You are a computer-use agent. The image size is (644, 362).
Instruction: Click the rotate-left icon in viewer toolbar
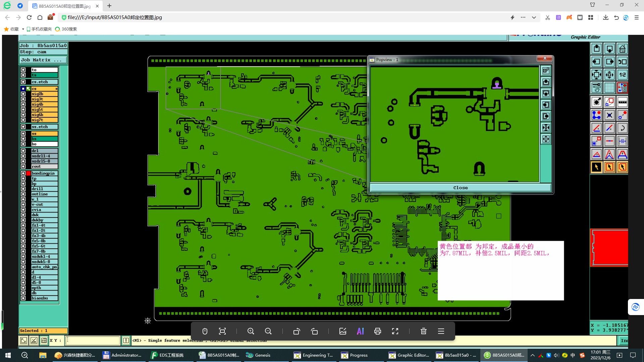point(297,331)
